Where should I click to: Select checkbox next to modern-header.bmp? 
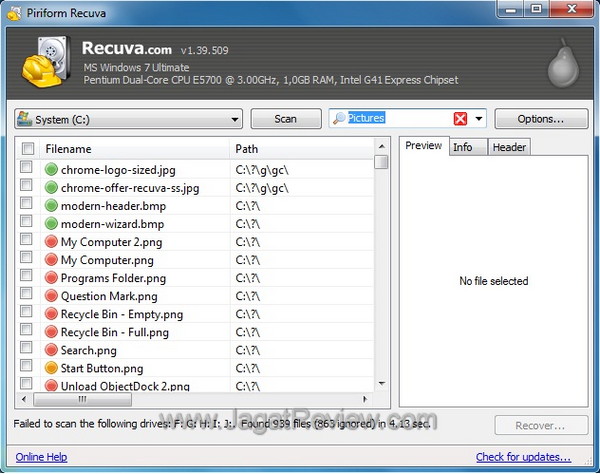click(26, 203)
